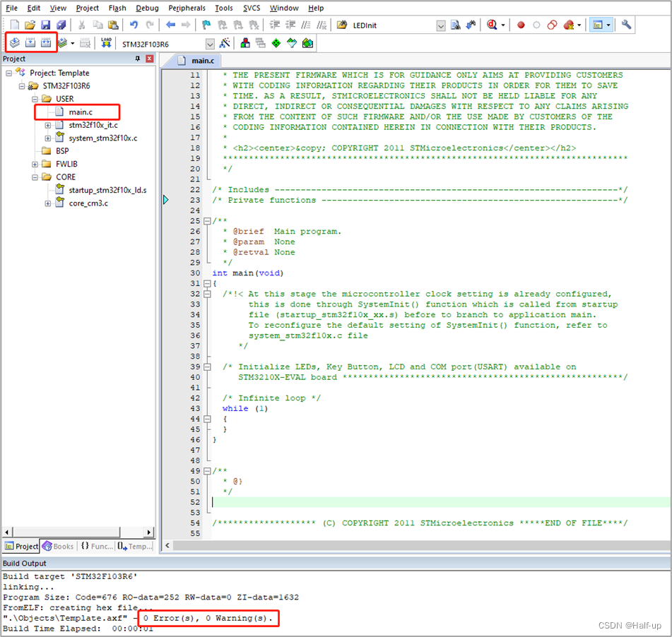Create a new file from toolbar
This screenshot has width=672, height=637.
[x=15, y=25]
